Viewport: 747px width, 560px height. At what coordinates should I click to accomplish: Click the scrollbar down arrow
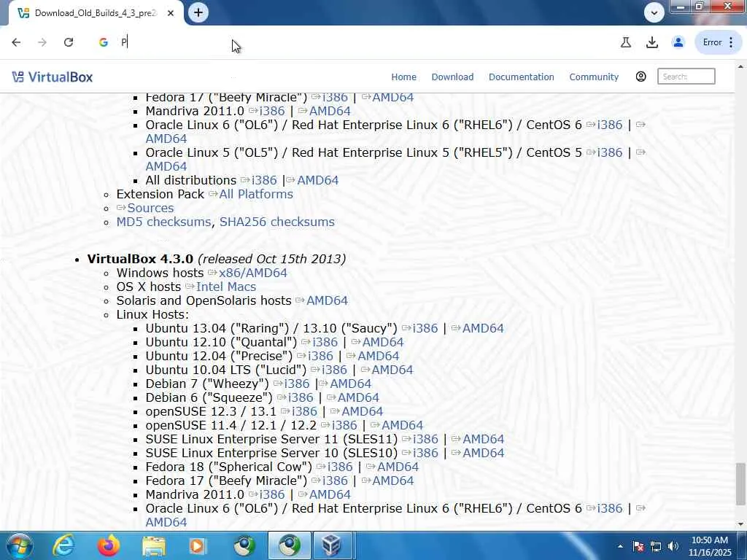(x=740, y=524)
